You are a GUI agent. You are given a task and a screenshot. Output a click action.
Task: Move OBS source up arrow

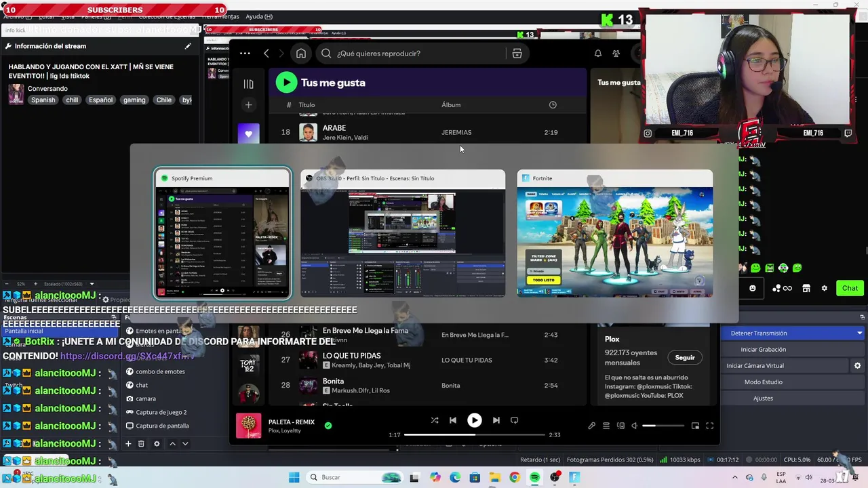[x=172, y=443]
